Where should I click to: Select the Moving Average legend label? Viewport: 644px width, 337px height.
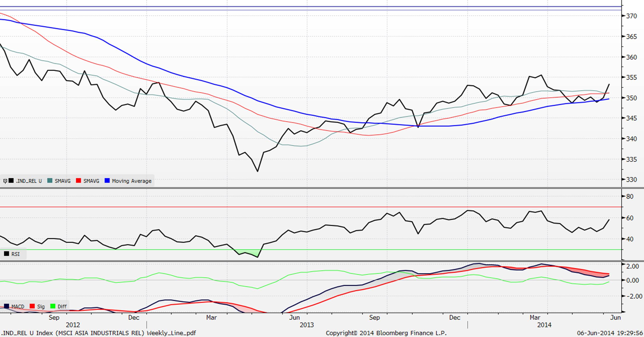pyautogui.click(x=131, y=181)
